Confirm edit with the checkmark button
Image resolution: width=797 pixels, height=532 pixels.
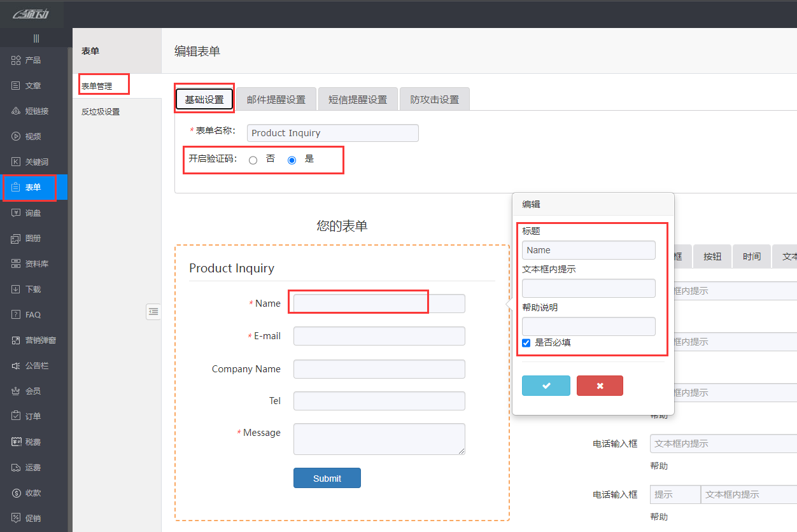546,386
